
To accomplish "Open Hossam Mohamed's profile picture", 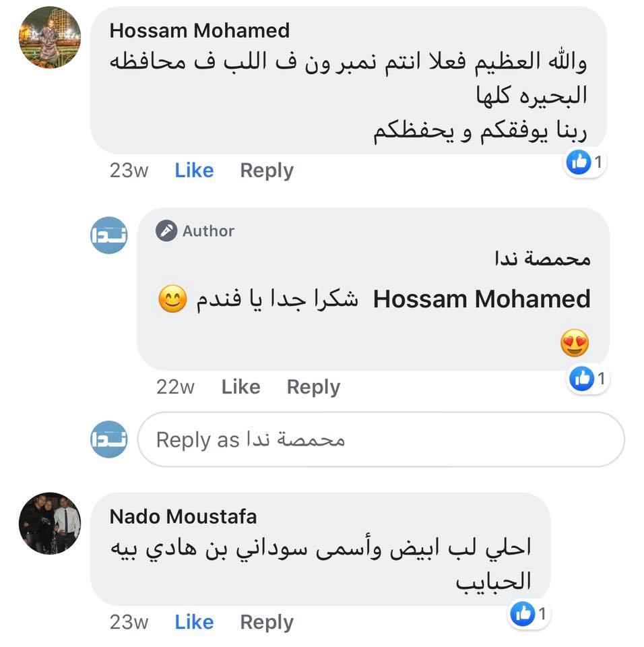I will point(50,37).
